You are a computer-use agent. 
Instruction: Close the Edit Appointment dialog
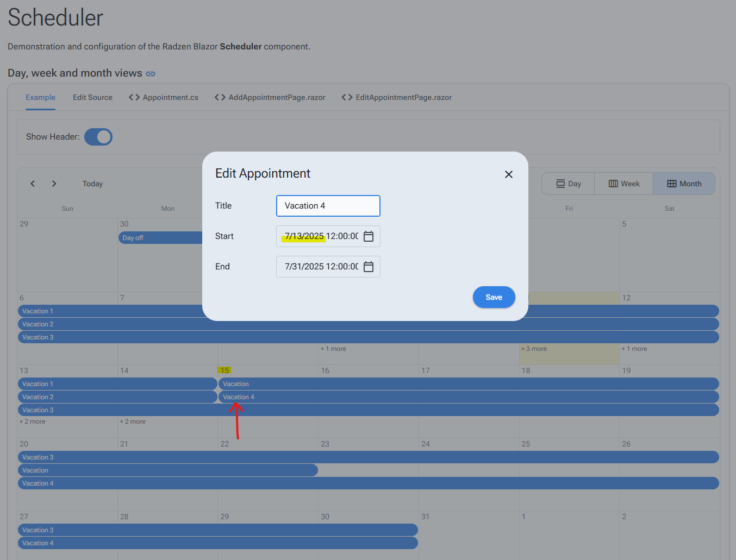tap(509, 174)
